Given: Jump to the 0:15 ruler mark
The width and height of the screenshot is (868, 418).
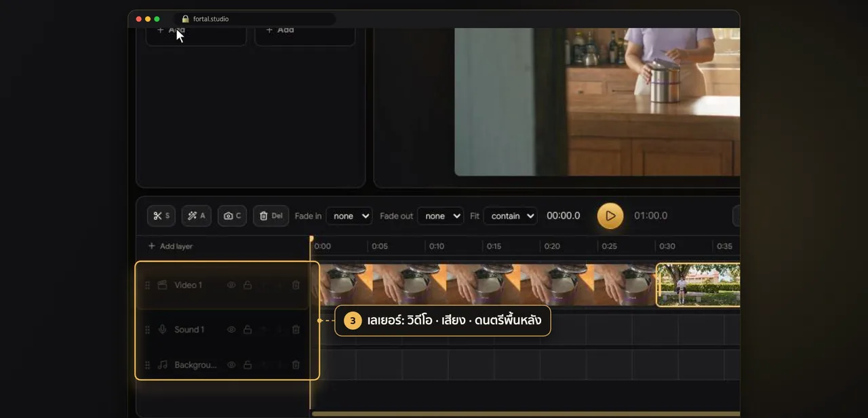Looking at the screenshot, I should point(494,246).
